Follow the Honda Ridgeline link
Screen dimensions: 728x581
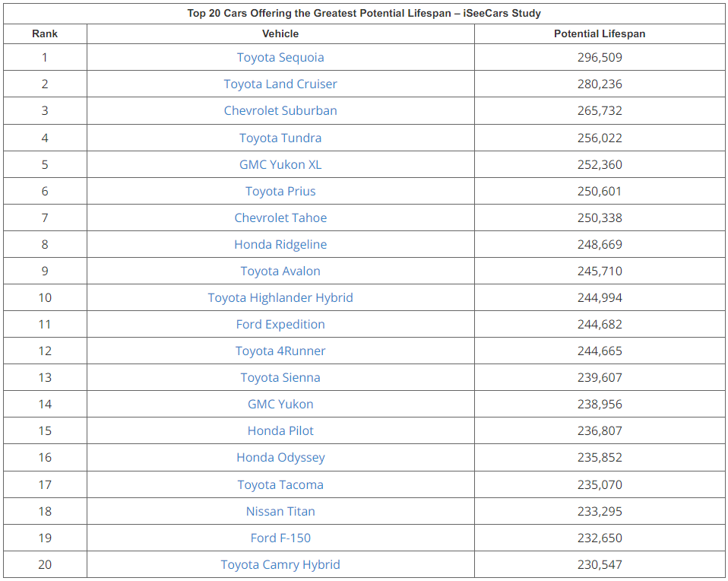tap(280, 244)
